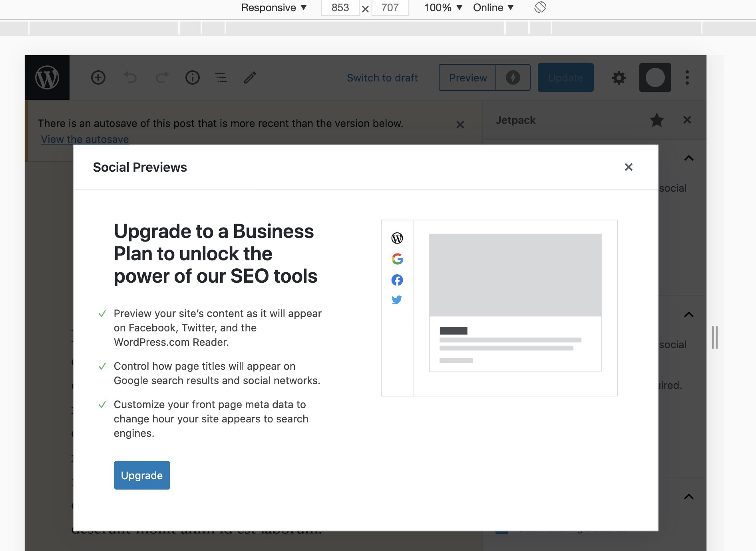Open the block navigation list icon

(221, 77)
